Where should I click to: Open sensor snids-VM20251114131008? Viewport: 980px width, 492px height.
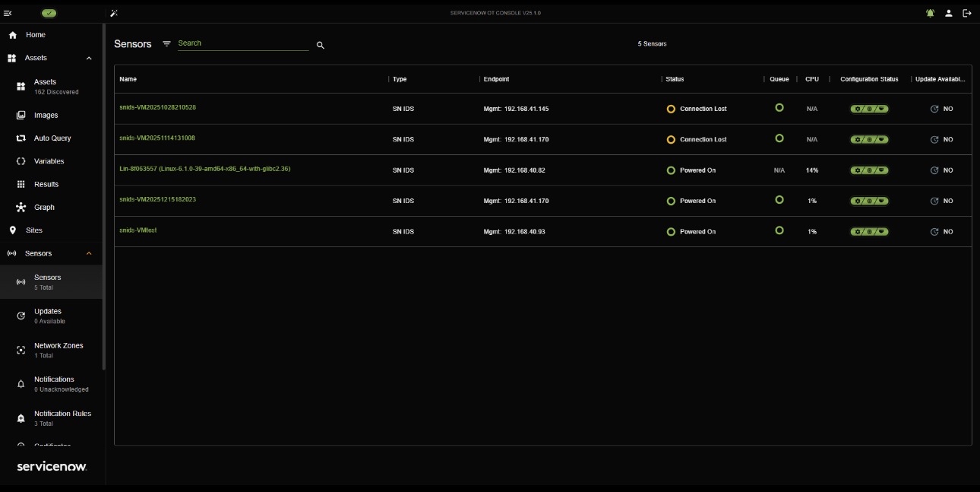coord(157,138)
